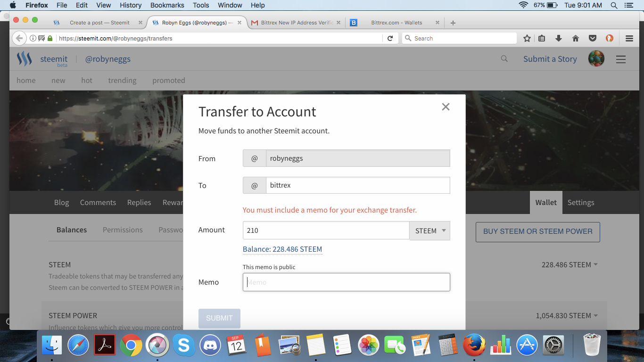
Task: Open Google Chrome from the dock
Action: [131, 346]
